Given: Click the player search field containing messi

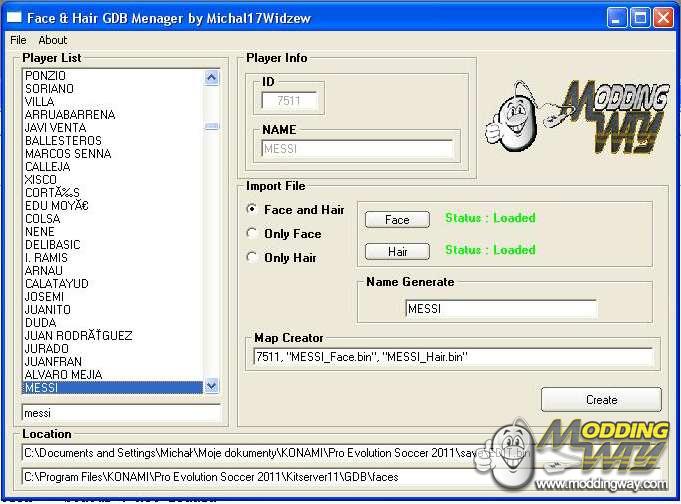Looking at the screenshot, I should pos(120,412).
